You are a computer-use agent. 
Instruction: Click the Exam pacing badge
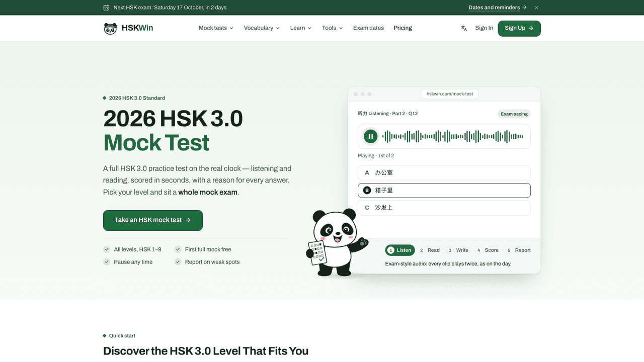[514, 114]
